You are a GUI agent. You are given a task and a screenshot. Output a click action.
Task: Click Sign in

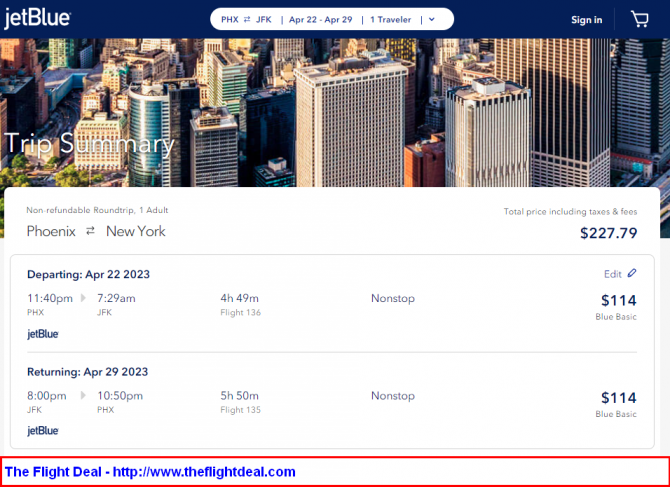click(x=587, y=20)
